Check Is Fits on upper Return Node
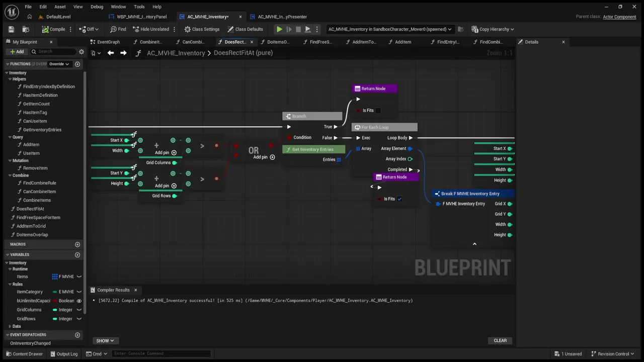The image size is (644, 362). coord(378,111)
